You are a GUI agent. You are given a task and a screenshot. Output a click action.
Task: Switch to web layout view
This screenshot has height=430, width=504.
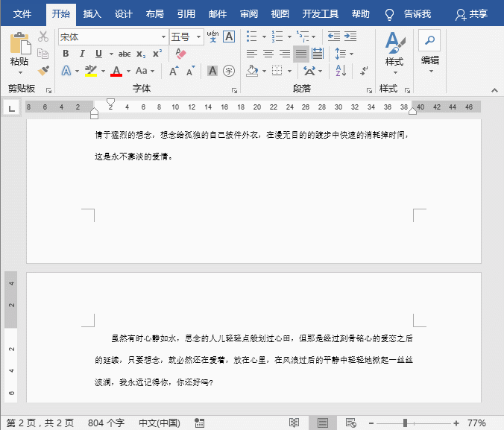click(x=350, y=423)
